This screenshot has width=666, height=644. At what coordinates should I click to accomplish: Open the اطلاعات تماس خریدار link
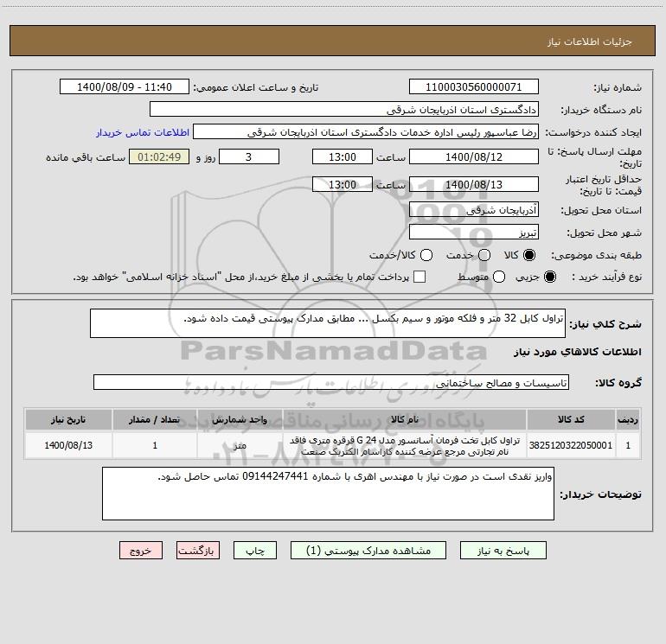point(143,132)
